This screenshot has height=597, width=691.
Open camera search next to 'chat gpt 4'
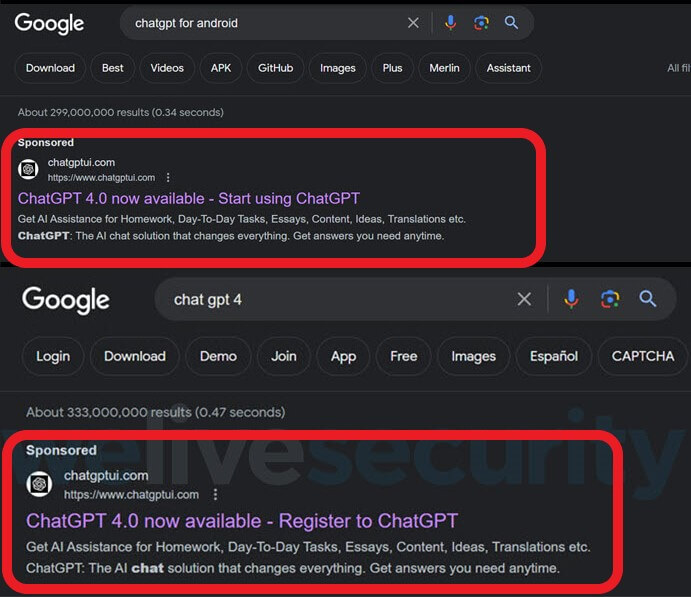pyautogui.click(x=610, y=299)
